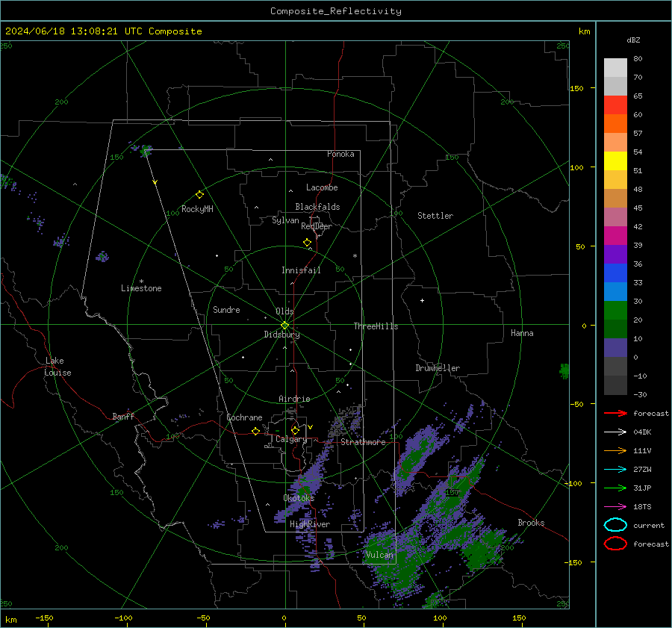Click the 65 dBZ red color swatch
Screen dimensions: 672x628
coord(615,105)
